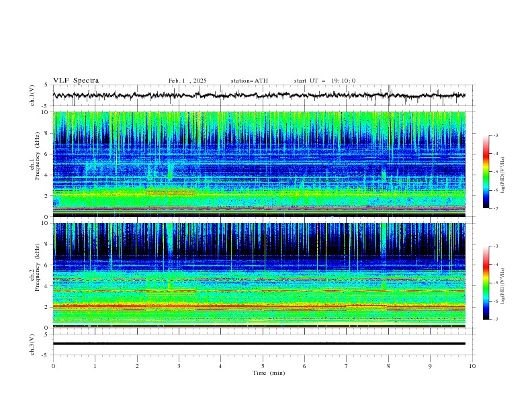Click the "ch.1(V)" axis label
Screen dimensions: 532x411
point(32,95)
